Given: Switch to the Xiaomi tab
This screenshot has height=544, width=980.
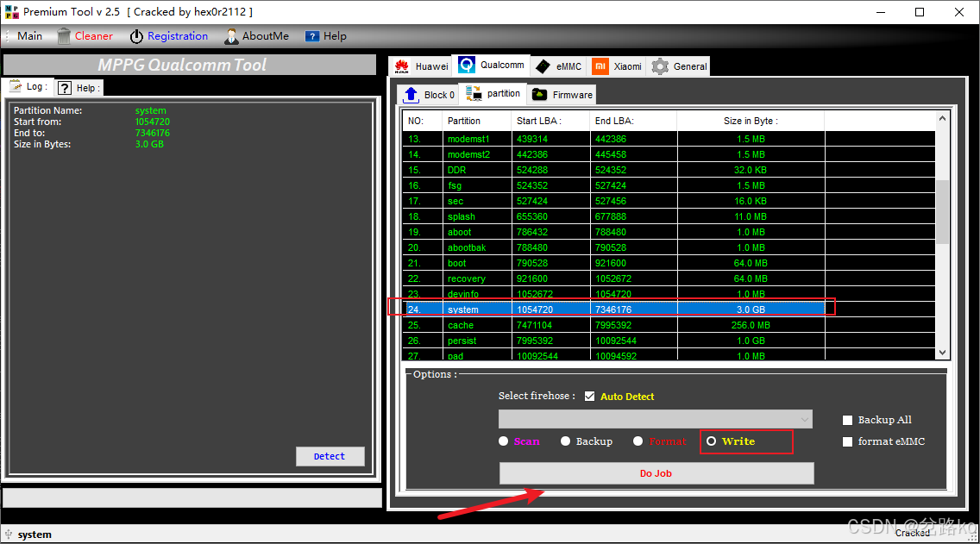Looking at the screenshot, I should coord(617,66).
